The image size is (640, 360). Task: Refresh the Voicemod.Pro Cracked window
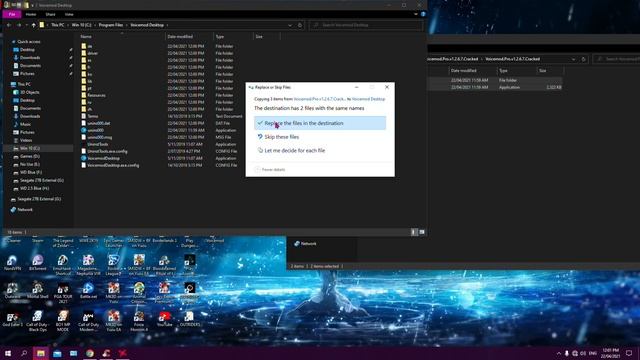tap(584, 59)
